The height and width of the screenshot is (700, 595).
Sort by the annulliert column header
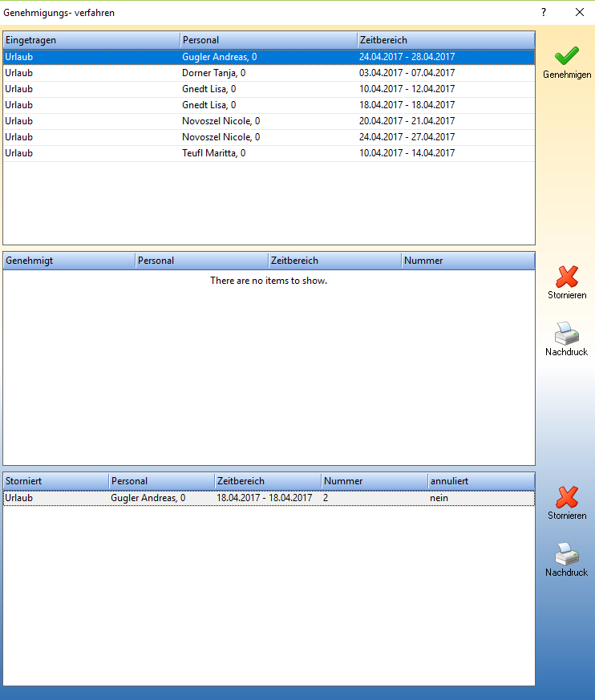[480, 481]
